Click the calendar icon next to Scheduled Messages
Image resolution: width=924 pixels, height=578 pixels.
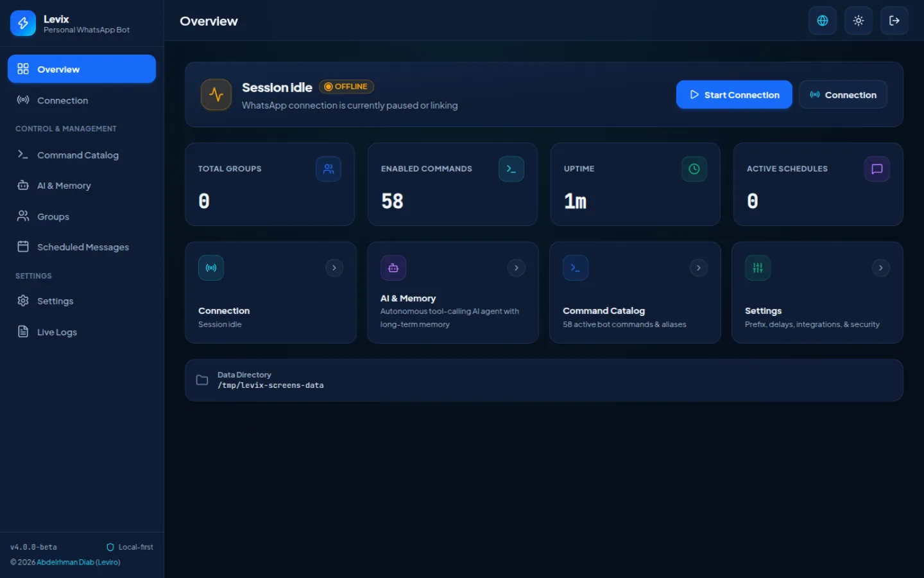click(23, 247)
